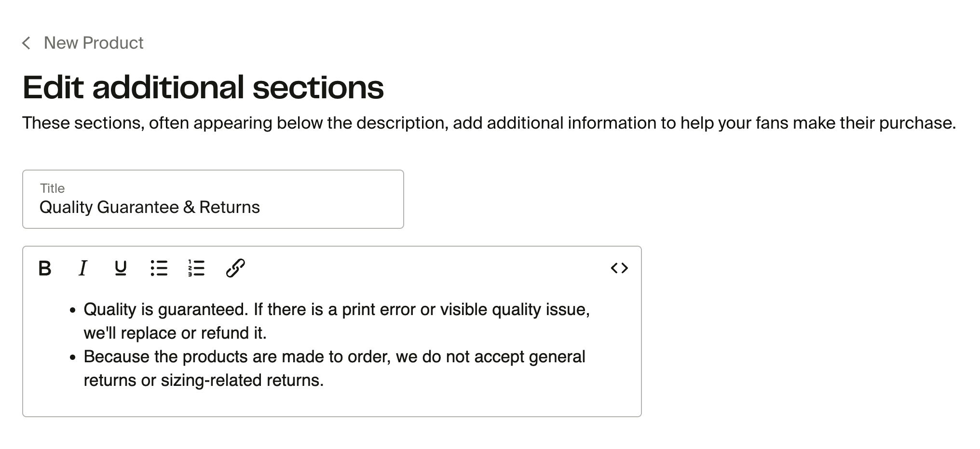Go back to New Product

tap(94, 43)
